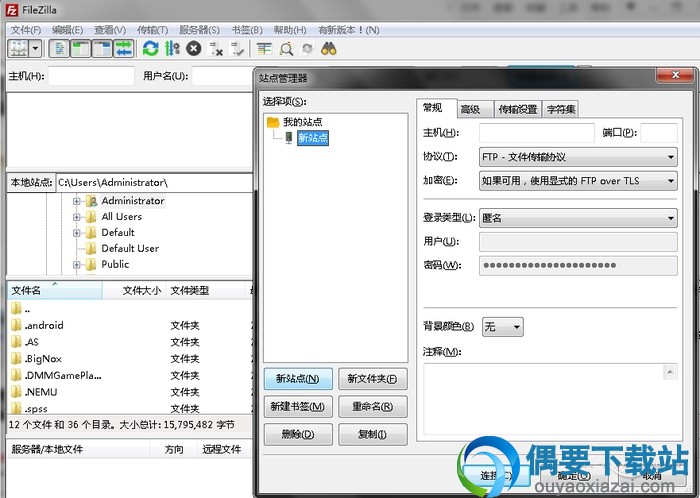
Task: Click the 新站点(N) button
Action: (x=298, y=379)
